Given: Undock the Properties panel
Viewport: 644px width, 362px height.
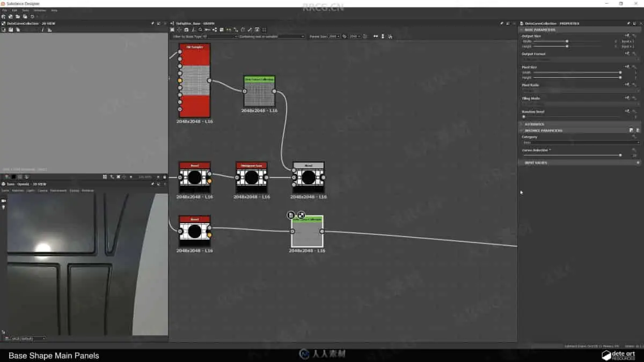Looking at the screenshot, I should [x=634, y=23].
